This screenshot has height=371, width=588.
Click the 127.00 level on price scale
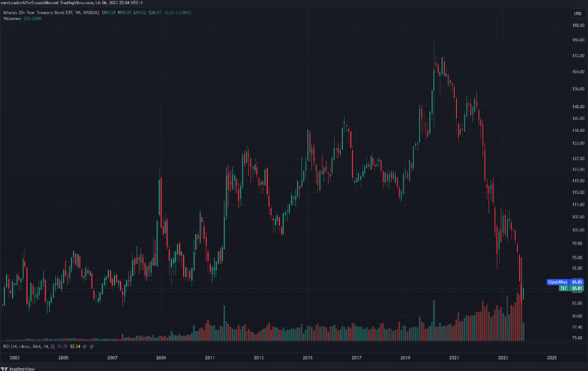click(x=577, y=159)
